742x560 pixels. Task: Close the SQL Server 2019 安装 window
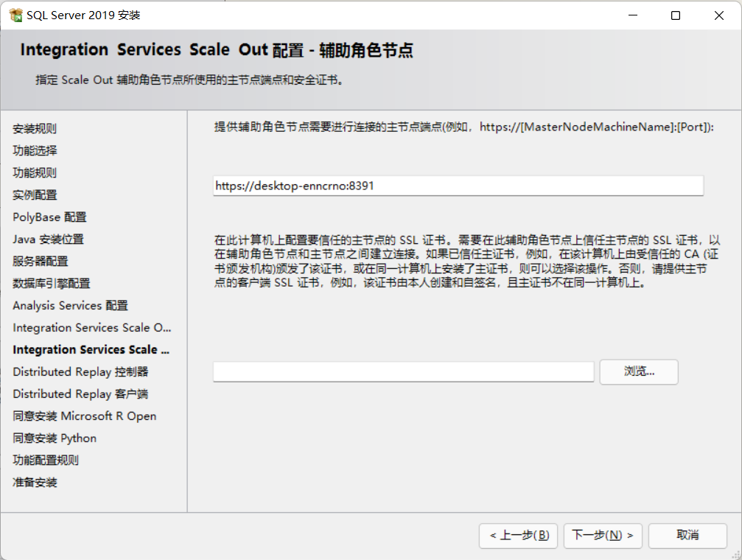point(719,15)
